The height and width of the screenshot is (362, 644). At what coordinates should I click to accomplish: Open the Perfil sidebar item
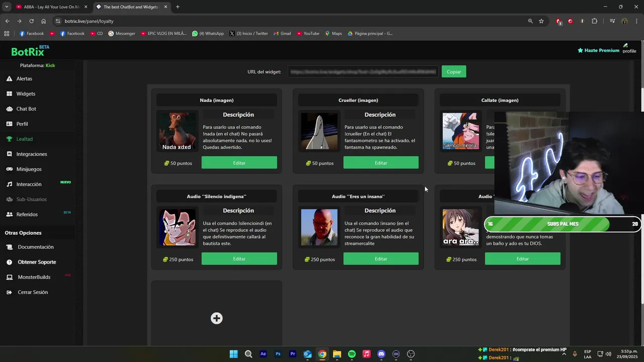coord(22,124)
